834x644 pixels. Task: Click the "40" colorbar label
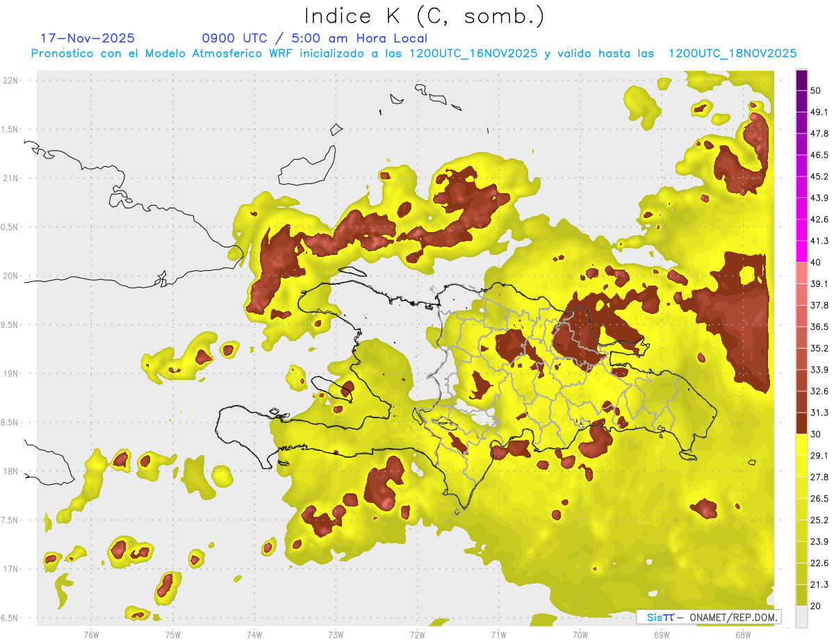[x=816, y=263]
